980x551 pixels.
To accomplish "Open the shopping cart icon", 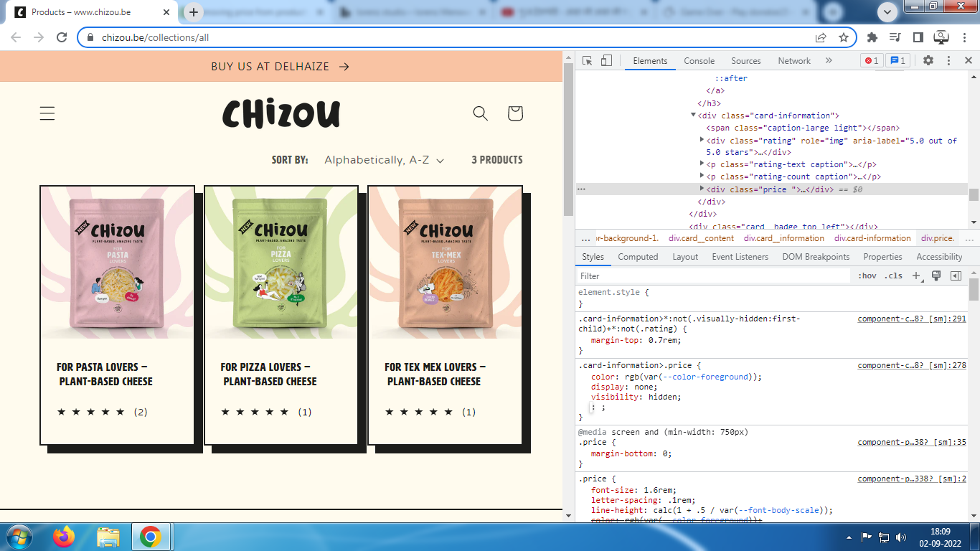I will [515, 113].
